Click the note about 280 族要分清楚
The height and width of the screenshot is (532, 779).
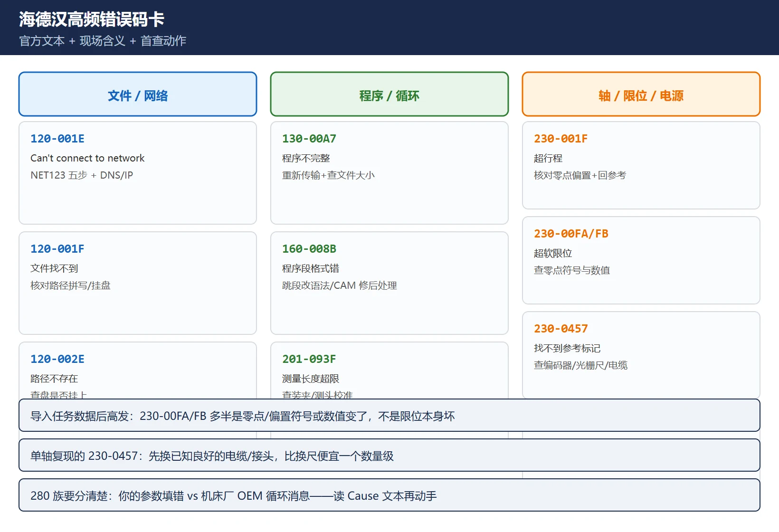[x=389, y=495]
